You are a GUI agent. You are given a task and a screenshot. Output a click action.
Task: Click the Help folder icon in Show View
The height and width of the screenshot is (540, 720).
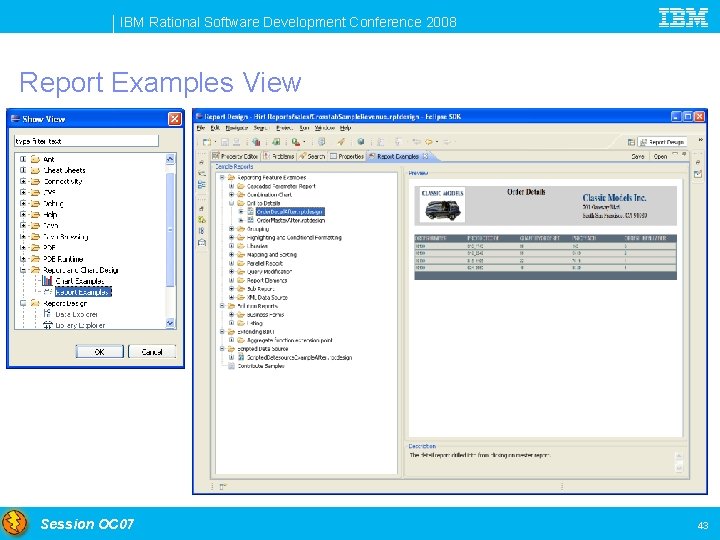click(35, 214)
